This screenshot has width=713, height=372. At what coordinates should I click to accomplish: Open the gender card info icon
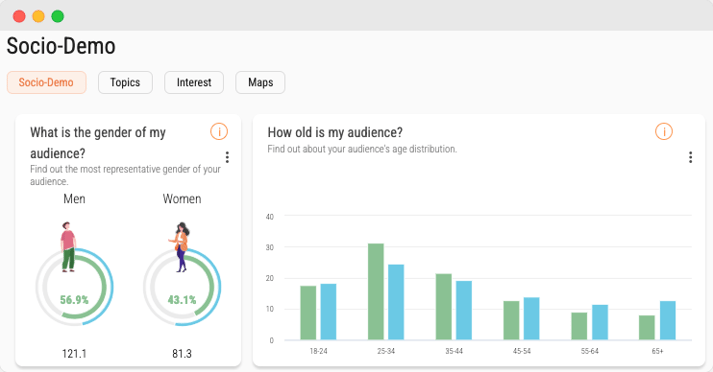tap(219, 132)
